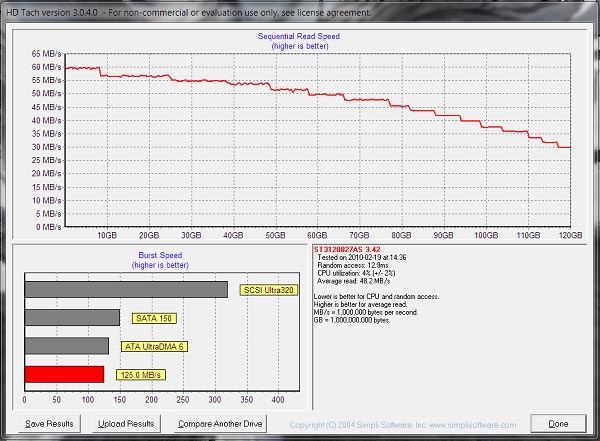Screen dimensions: 600x441
Task: Open the www.simplisoftware.com copyright link
Action: pos(473,425)
